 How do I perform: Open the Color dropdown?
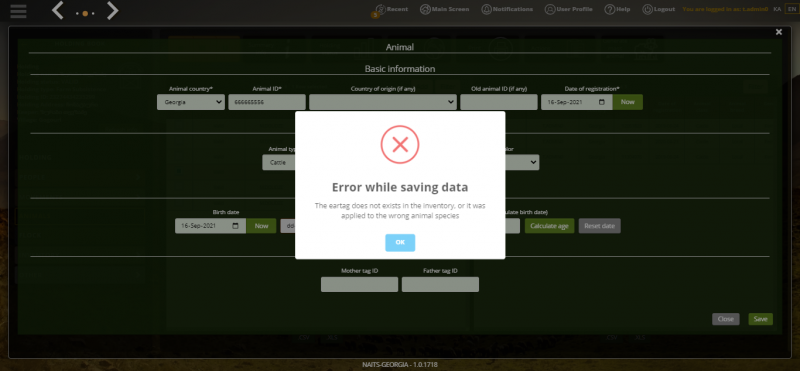[522, 162]
